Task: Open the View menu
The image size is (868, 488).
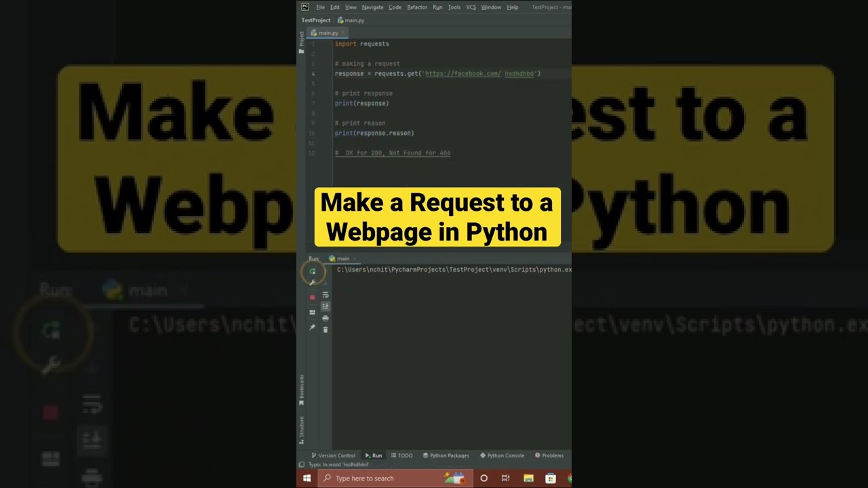Action: click(351, 7)
